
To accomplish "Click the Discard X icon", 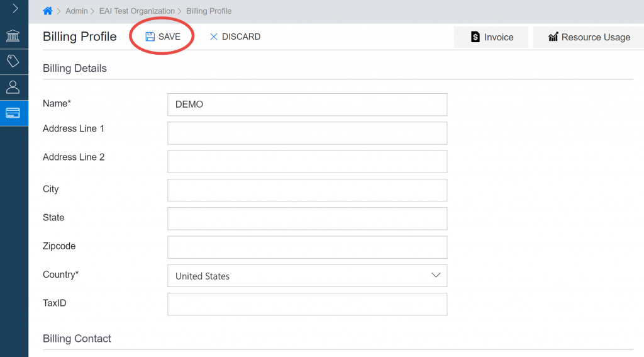I will pos(214,37).
